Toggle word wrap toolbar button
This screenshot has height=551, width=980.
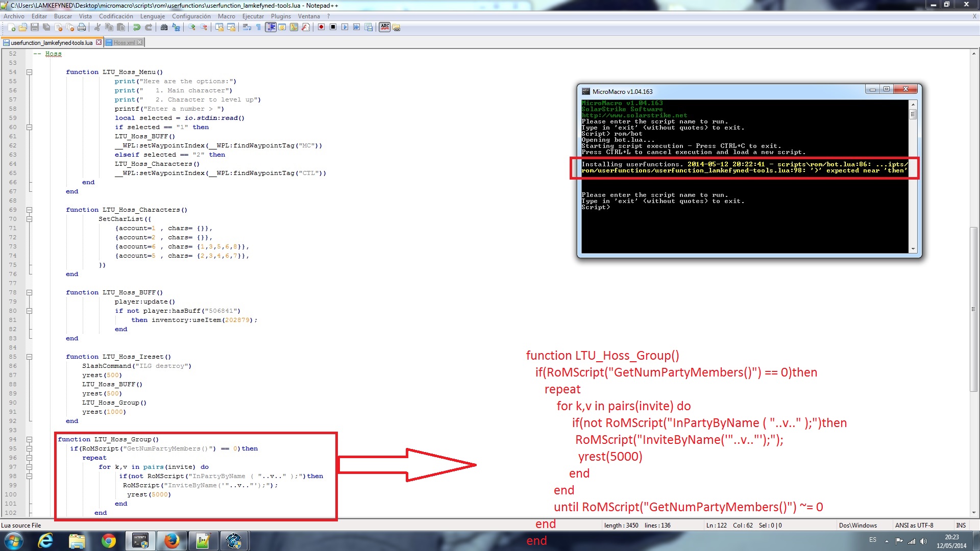[x=247, y=28]
